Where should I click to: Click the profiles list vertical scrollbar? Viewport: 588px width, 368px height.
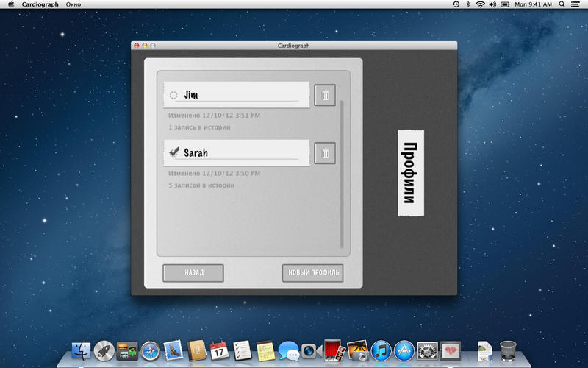342,174
